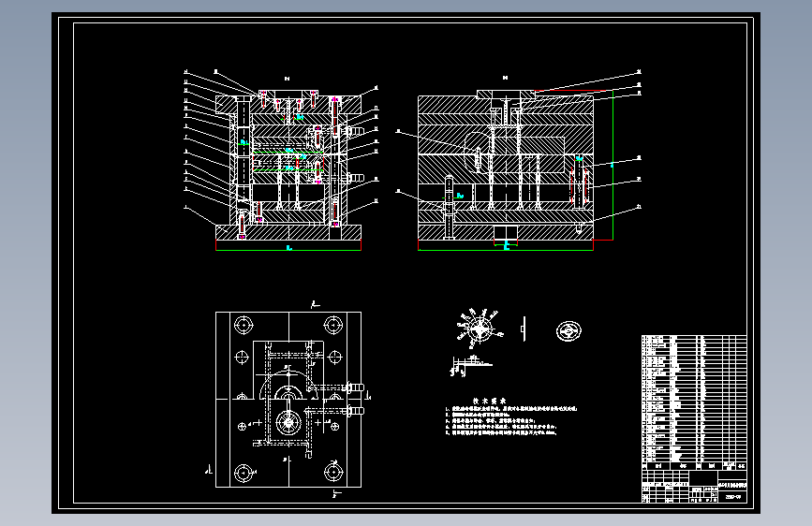Select the stepped profile detail below star part
Viewport: 812px width, 526px height.
(x=470, y=366)
